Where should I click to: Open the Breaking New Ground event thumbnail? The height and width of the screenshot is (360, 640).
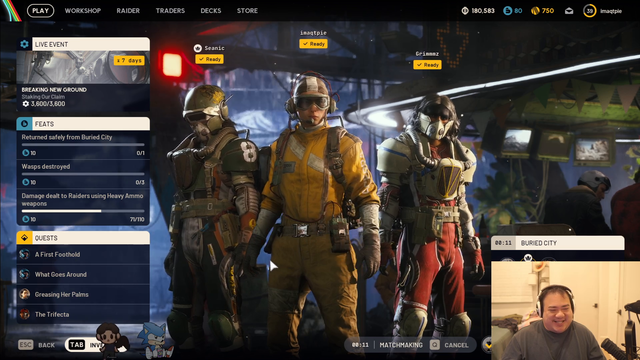click(83, 67)
